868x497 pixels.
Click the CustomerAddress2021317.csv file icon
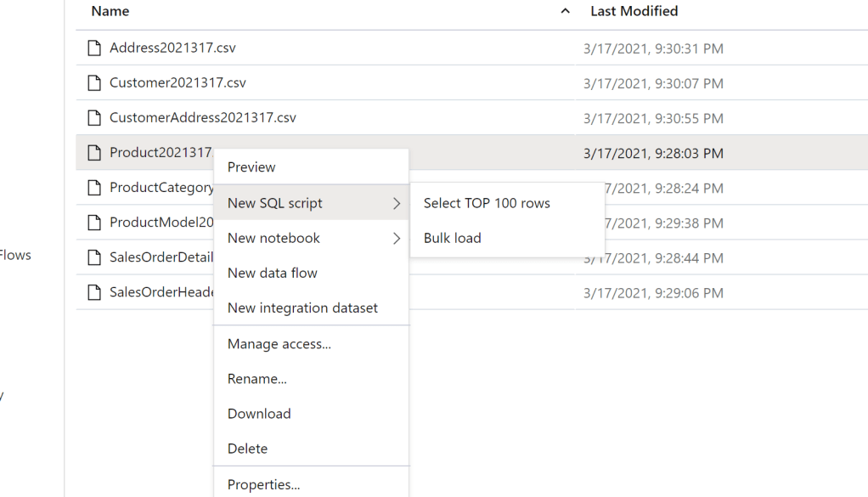click(94, 118)
